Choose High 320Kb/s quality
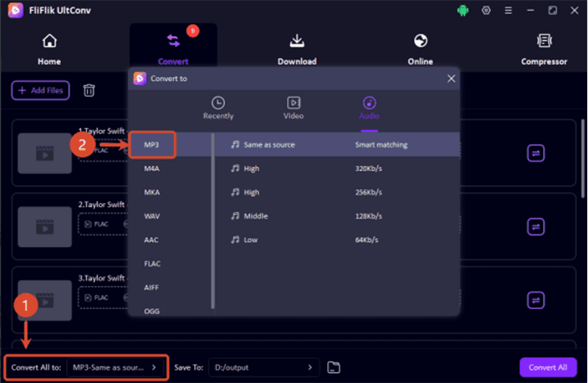 click(337, 168)
